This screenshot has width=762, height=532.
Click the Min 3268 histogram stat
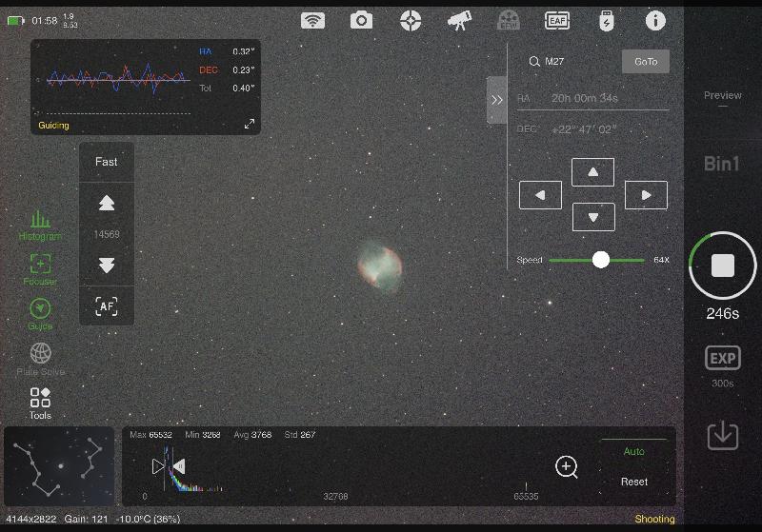pyautogui.click(x=203, y=434)
